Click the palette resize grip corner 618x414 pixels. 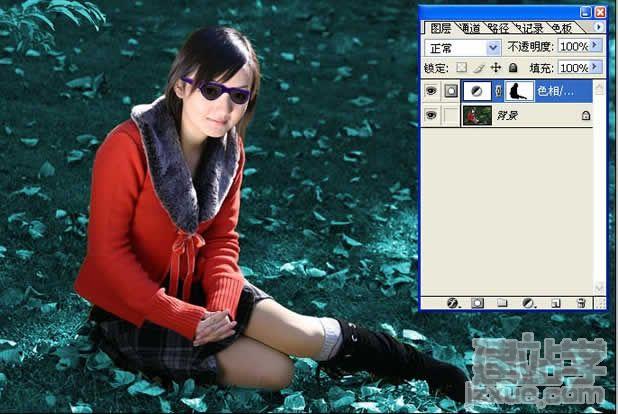(600, 303)
